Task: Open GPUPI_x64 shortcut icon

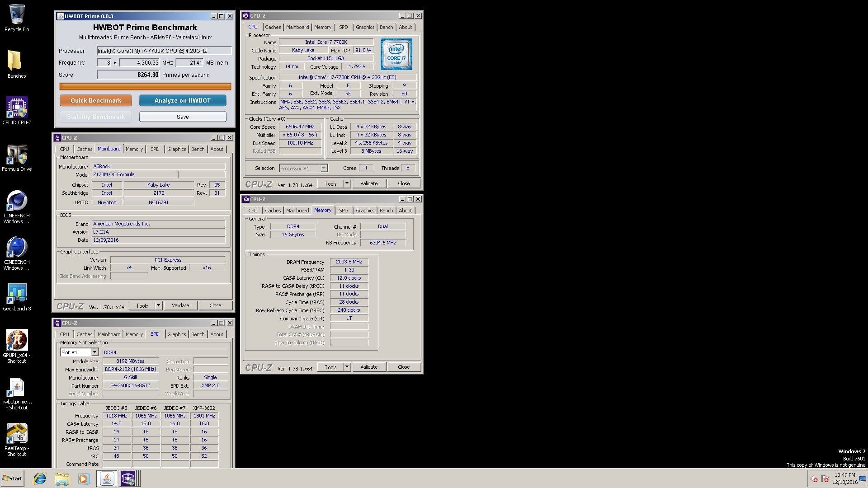Action: pyautogui.click(x=17, y=346)
